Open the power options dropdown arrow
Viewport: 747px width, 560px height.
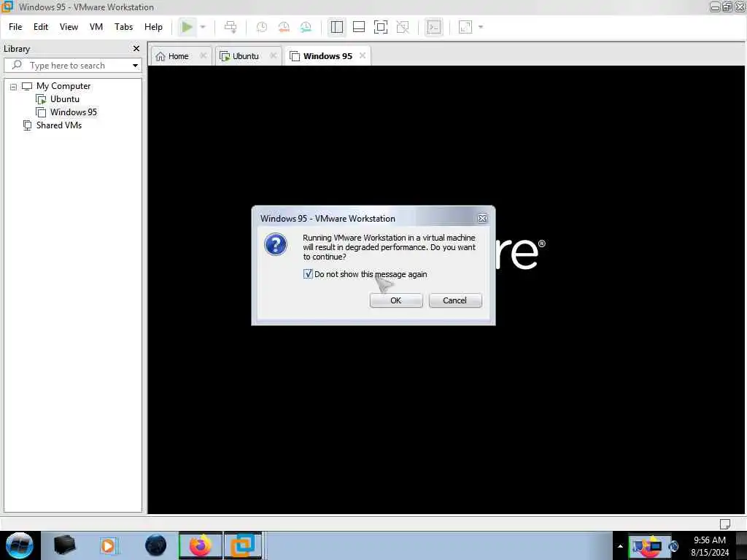(x=203, y=27)
